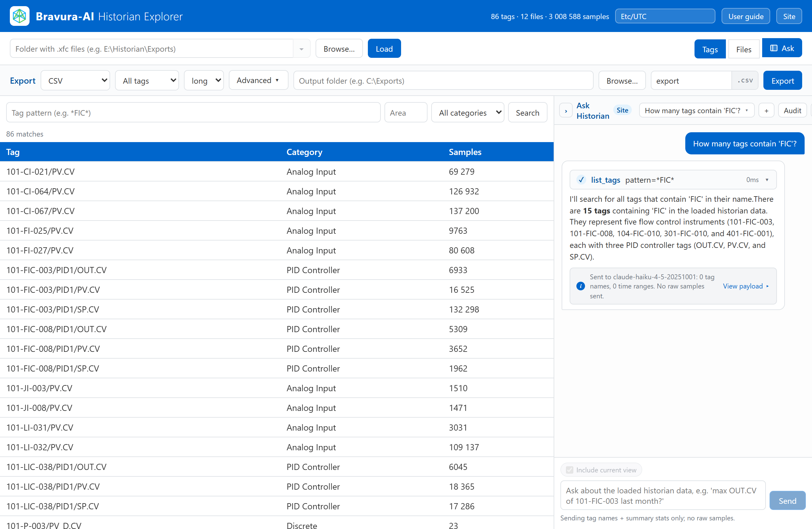Click the Area filter field

pos(406,113)
